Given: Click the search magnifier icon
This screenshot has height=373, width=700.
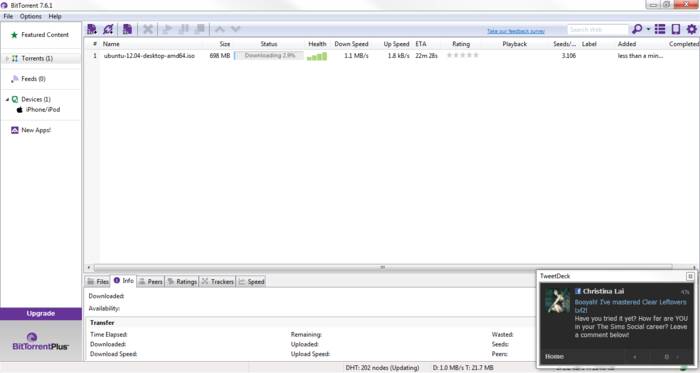Looking at the screenshot, I should [637, 29].
